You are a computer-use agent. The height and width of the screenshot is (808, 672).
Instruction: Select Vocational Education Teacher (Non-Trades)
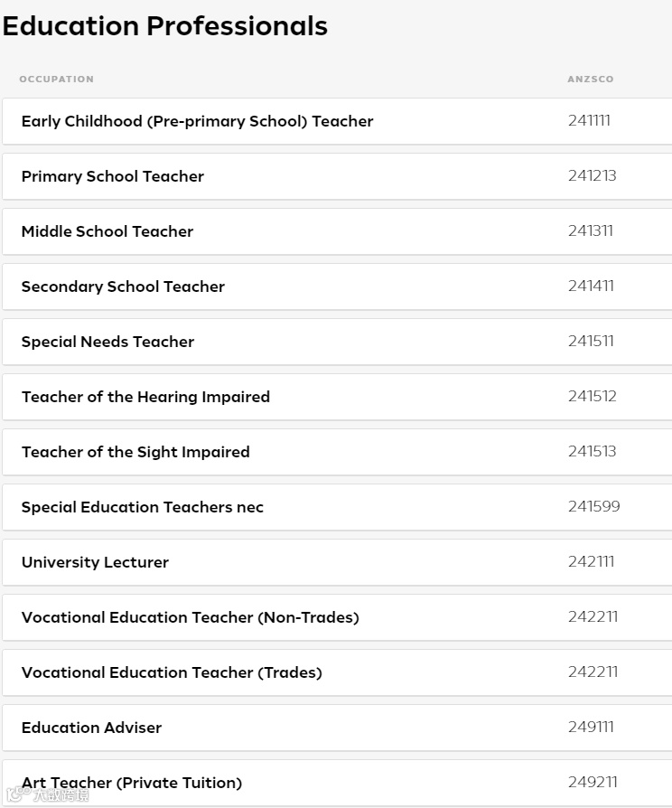coord(191,617)
